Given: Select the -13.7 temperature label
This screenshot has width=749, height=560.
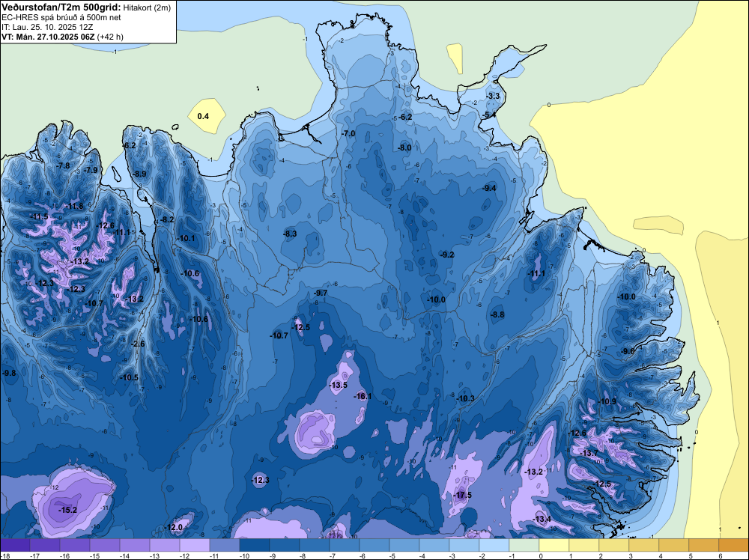Looking at the screenshot, I should point(589,453).
